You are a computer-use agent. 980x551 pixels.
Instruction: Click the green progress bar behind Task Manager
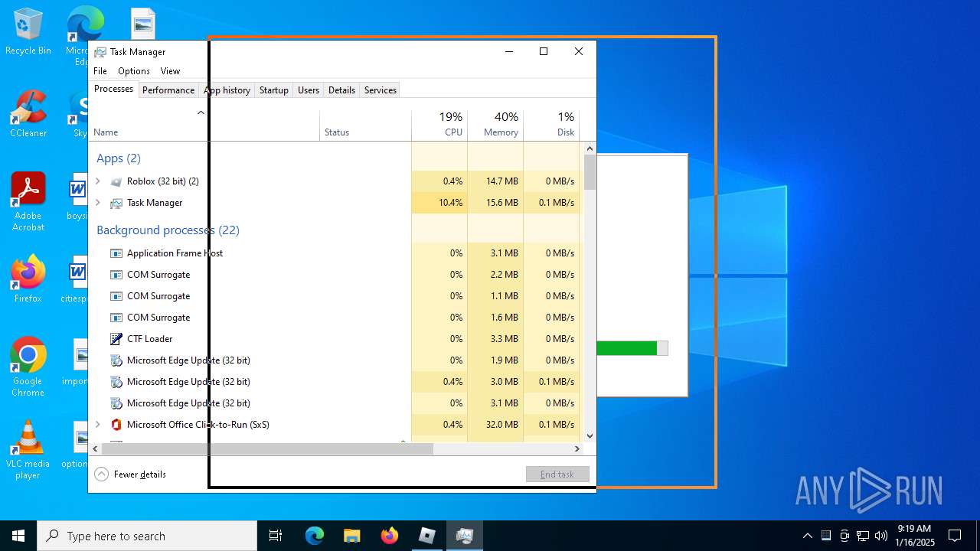pyautogui.click(x=627, y=348)
